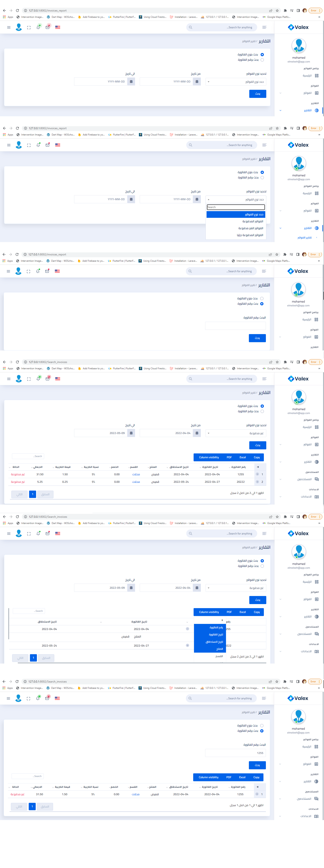This screenshot has height=868, width=324.
Task: Bookmark page with star in topmost browser bar
Action: click(277, 11)
